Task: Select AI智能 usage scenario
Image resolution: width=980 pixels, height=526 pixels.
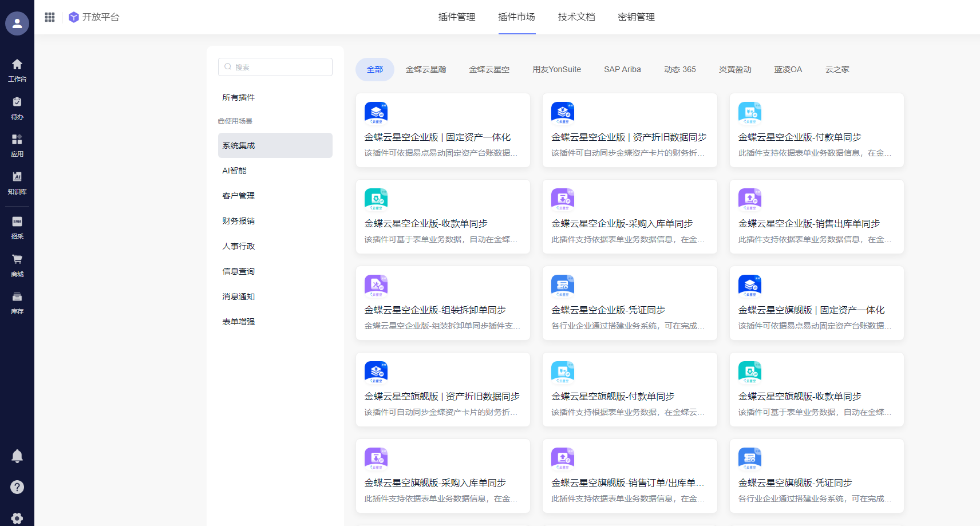Action: (x=235, y=171)
